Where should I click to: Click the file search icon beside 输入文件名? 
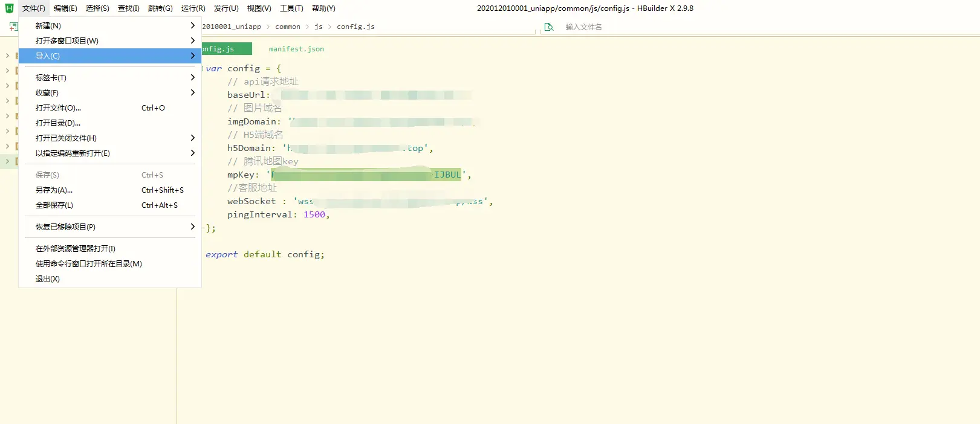point(549,27)
